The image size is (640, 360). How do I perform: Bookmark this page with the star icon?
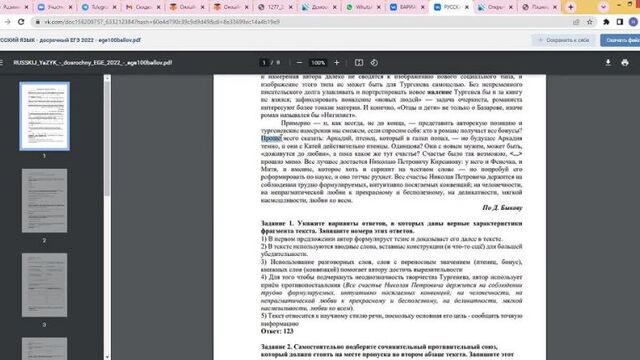pos(589,22)
